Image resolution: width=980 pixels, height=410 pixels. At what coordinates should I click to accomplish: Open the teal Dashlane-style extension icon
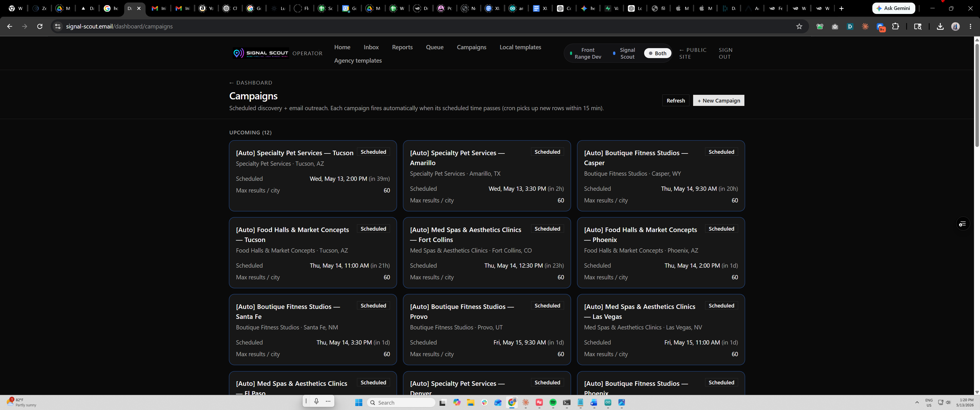pos(850,26)
